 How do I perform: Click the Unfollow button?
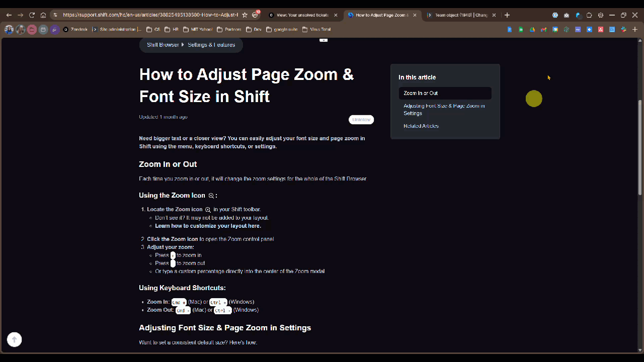point(361,120)
